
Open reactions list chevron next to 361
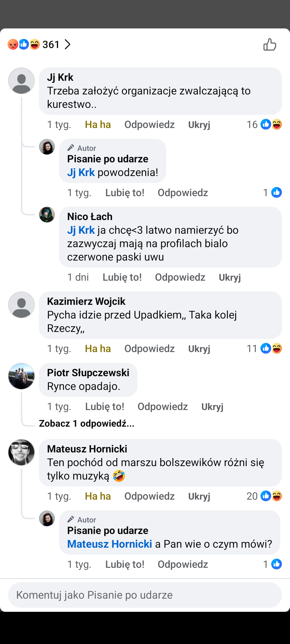pos(68,45)
